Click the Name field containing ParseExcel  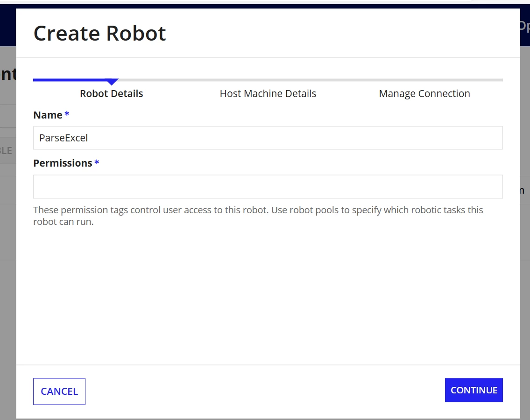(x=268, y=138)
